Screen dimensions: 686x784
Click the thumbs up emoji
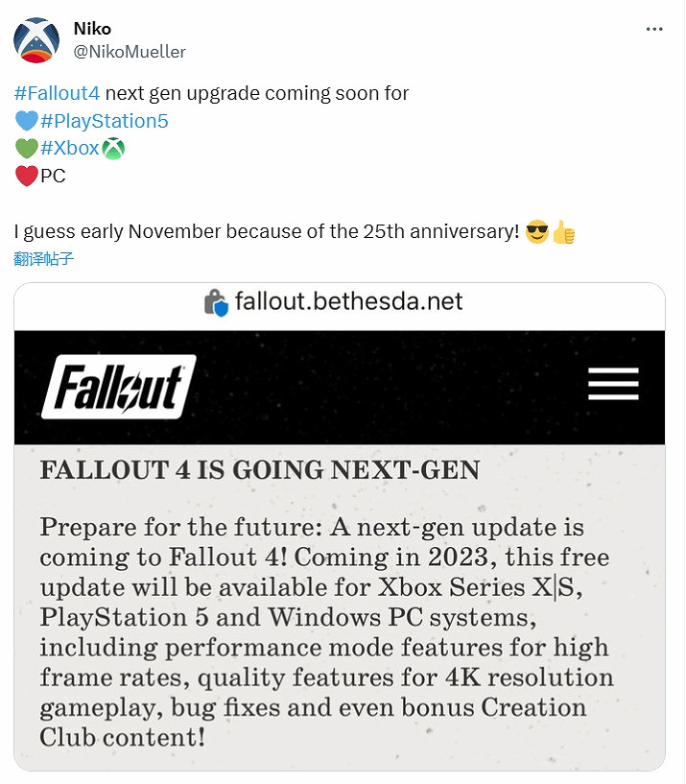click(x=564, y=232)
